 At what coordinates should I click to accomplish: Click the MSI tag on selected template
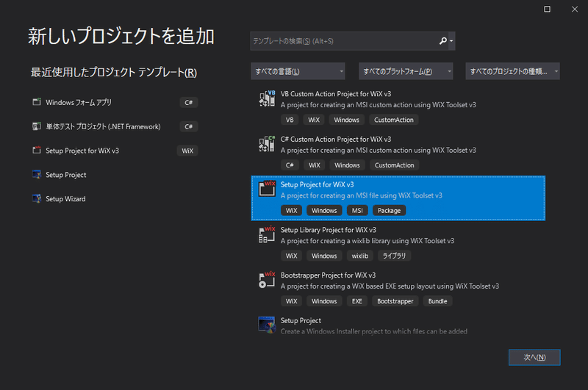[357, 211]
